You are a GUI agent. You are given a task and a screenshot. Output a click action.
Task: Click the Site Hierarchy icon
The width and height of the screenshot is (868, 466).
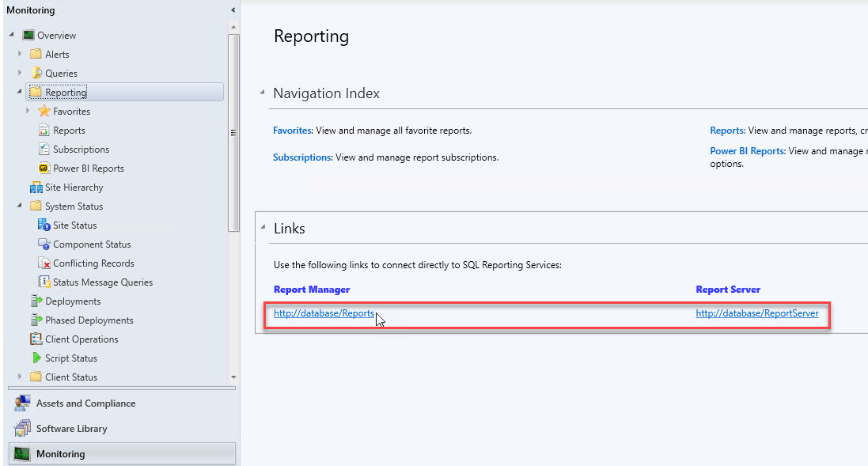(36, 188)
